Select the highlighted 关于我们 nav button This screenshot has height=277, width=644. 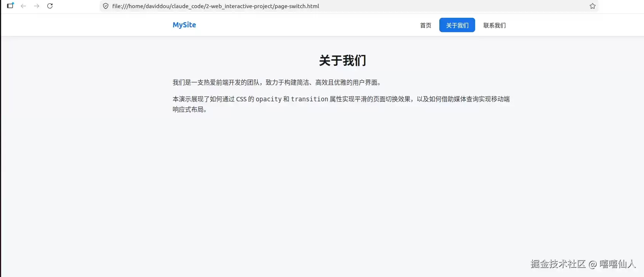coord(457,25)
